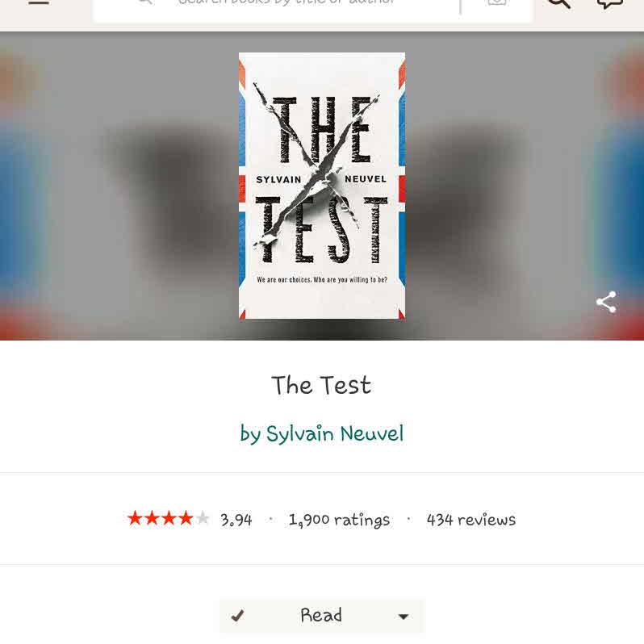
Task: Open the messages speech bubble icon
Action: pyautogui.click(x=609, y=3)
